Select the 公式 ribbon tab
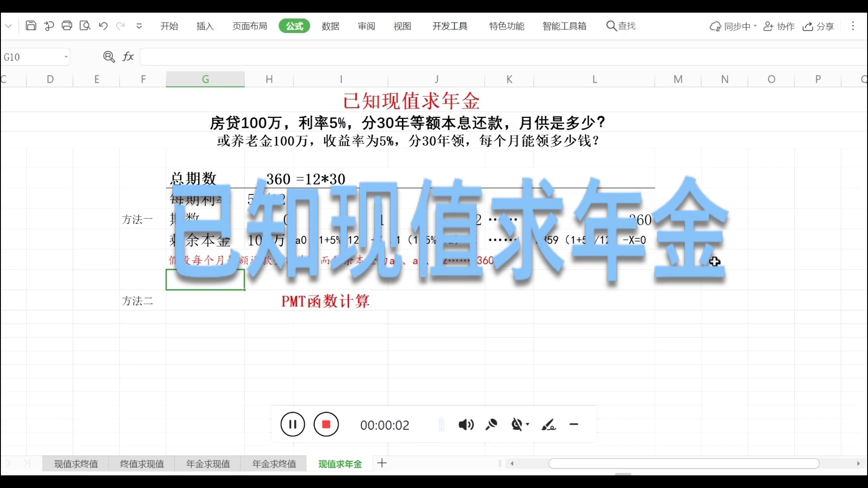868x488 pixels. point(294,26)
